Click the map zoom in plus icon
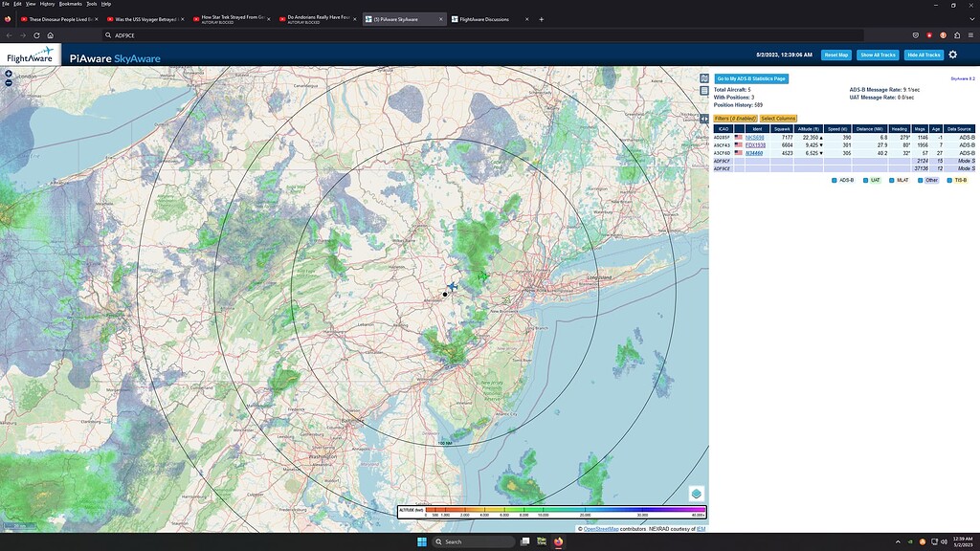Image resolution: width=980 pixels, height=551 pixels. pos(8,73)
